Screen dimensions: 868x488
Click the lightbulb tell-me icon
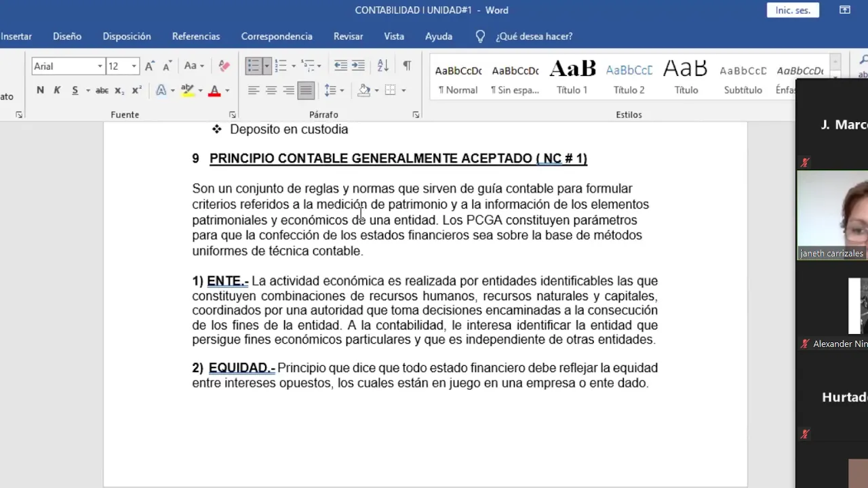click(480, 37)
